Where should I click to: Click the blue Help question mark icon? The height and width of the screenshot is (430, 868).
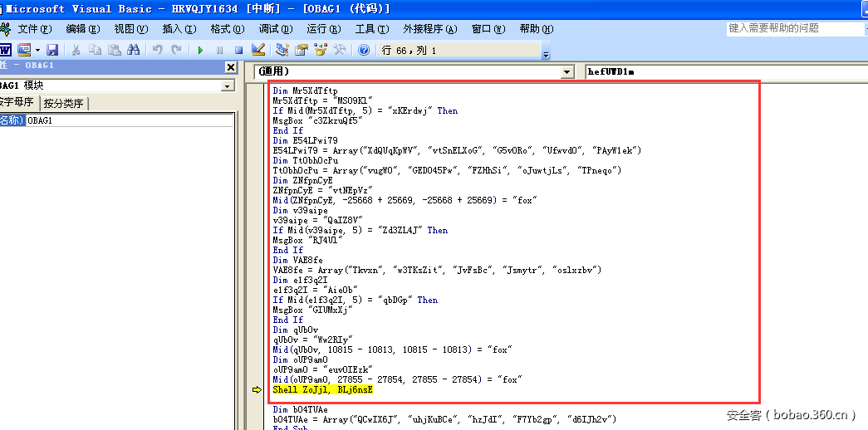[364, 50]
